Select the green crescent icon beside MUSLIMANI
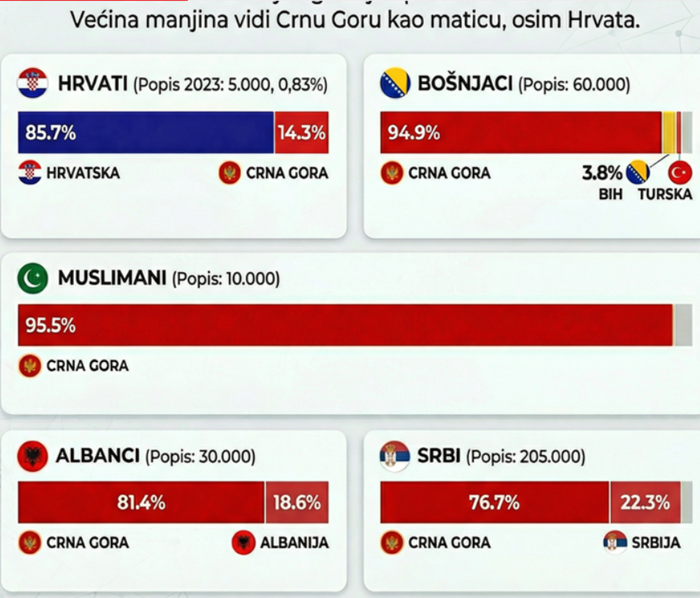Screen dimensions: 700x598 [x=32, y=278]
